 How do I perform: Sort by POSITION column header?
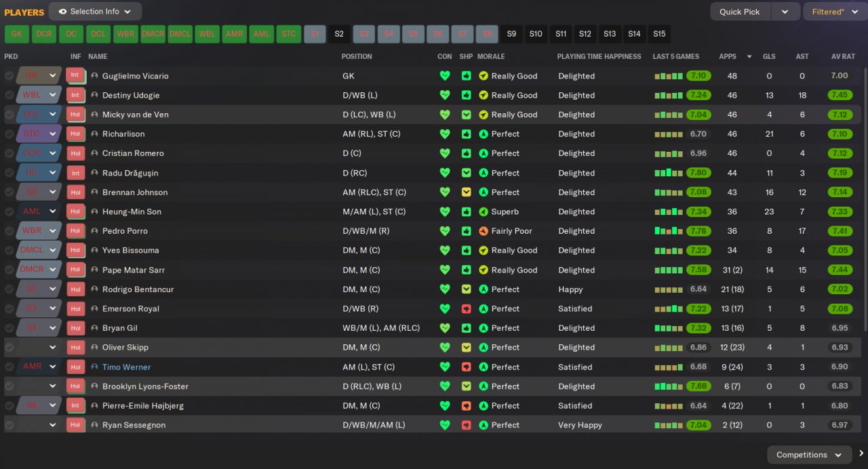click(357, 57)
